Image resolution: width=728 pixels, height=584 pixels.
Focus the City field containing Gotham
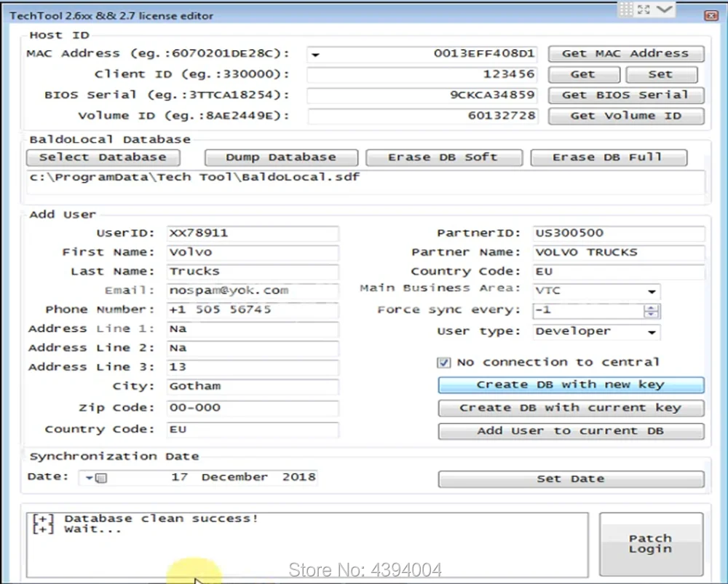(x=253, y=386)
